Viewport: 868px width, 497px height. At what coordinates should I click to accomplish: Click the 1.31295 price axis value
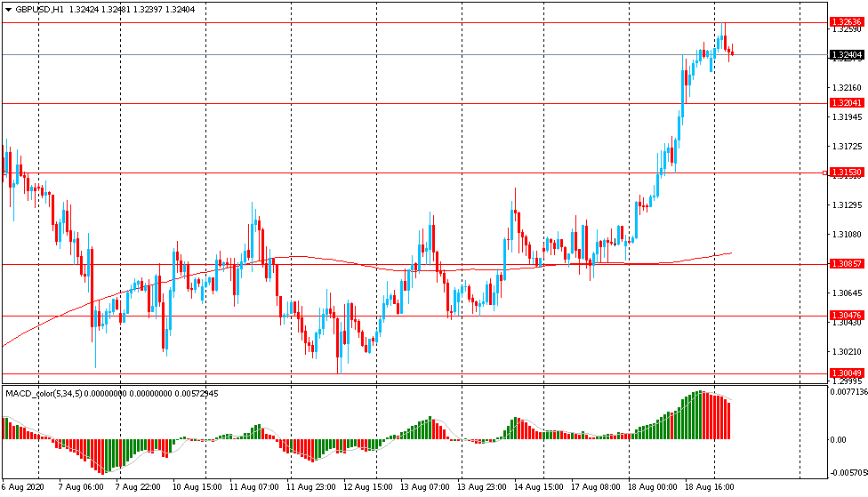tap(845, 204)
